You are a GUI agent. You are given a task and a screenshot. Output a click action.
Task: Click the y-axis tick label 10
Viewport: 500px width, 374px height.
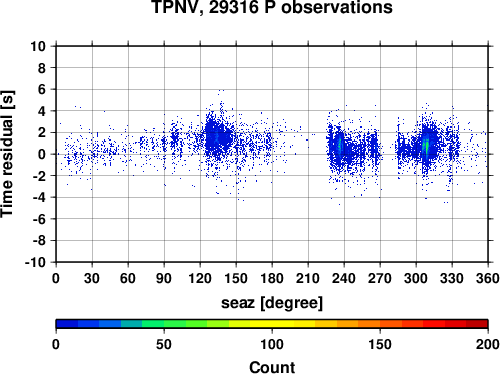click(x=38, y=46)
